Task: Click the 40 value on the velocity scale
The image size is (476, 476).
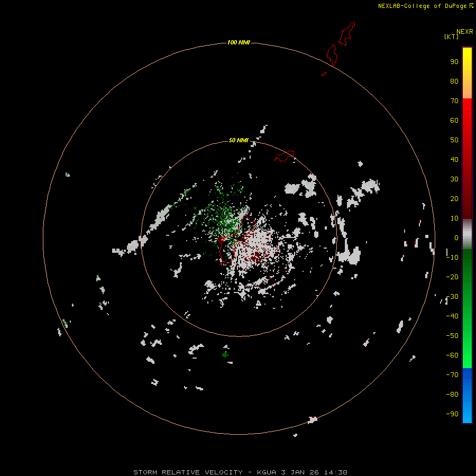Action: point(454,160)
